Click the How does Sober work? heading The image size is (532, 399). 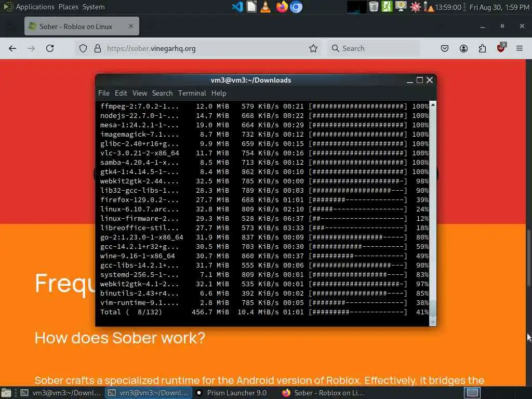coord(120,338)
